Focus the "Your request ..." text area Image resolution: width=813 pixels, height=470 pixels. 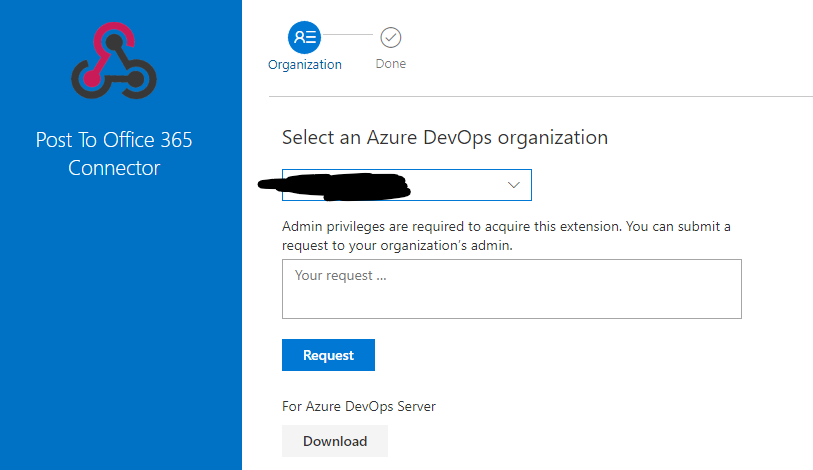pyautogui.click(x=511, y=277)
